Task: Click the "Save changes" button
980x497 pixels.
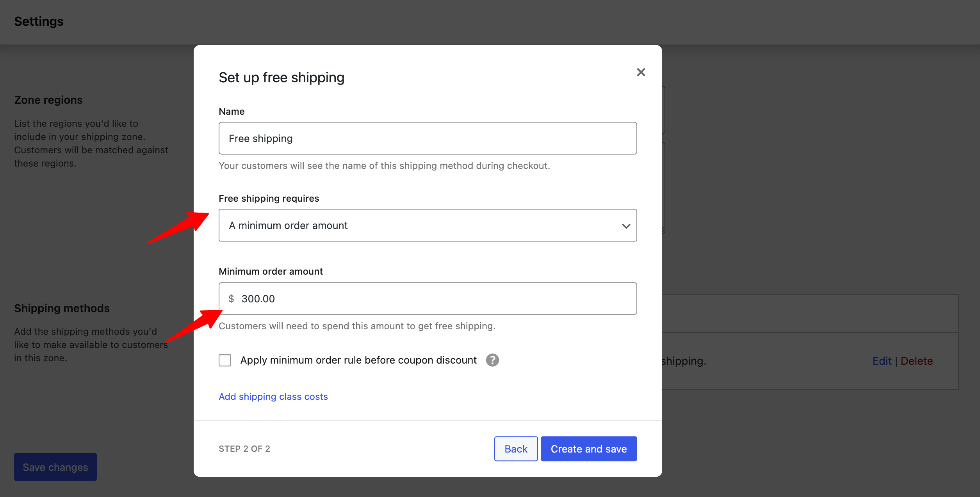Action: pyautogui.click(x=55, y=467)
